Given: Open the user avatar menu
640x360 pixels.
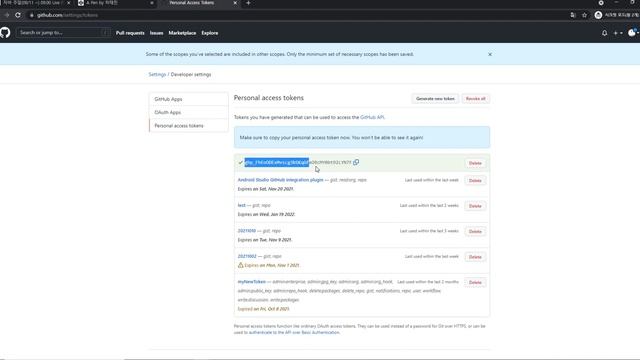Looking at the screenshot, I should click(633, 33).
